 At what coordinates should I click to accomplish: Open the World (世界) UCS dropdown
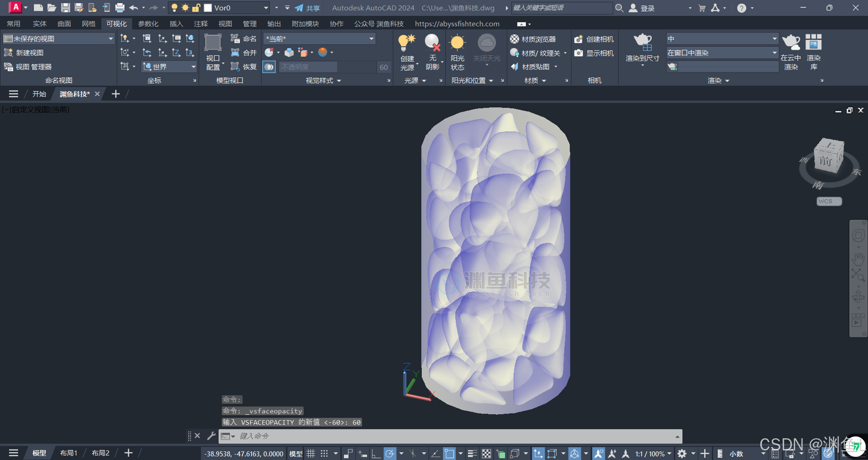pyautogui.click(x=170, y=66)
